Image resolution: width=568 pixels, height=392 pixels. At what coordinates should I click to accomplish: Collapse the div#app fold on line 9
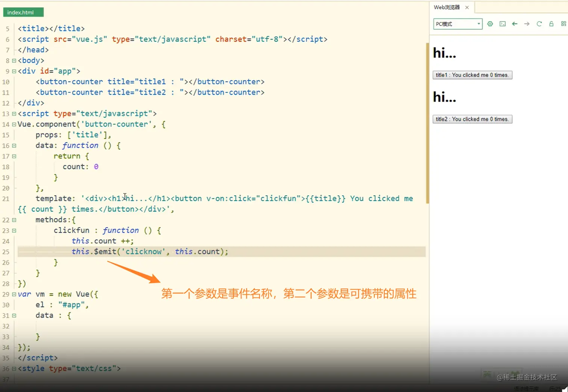click(x=14, y=71)
